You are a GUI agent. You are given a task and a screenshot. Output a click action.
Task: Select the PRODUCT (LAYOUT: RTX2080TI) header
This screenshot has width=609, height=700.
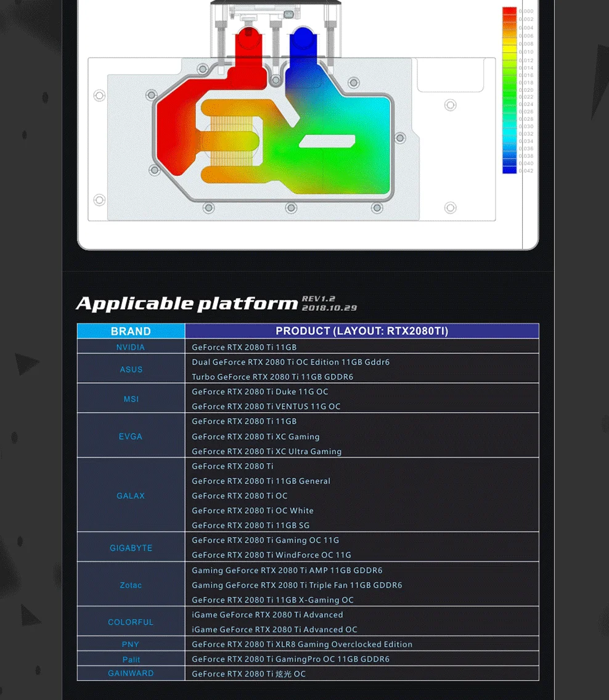(x=362, y=331)
